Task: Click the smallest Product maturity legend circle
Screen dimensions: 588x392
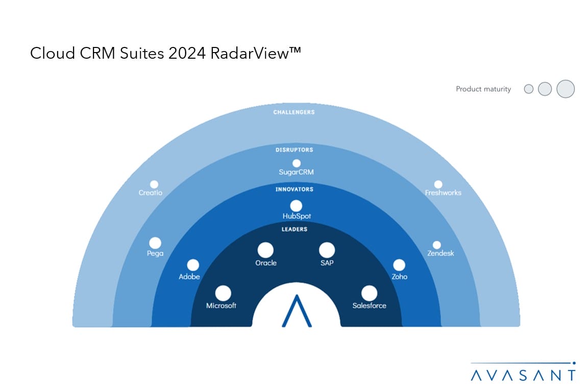Action: [529, 89]
